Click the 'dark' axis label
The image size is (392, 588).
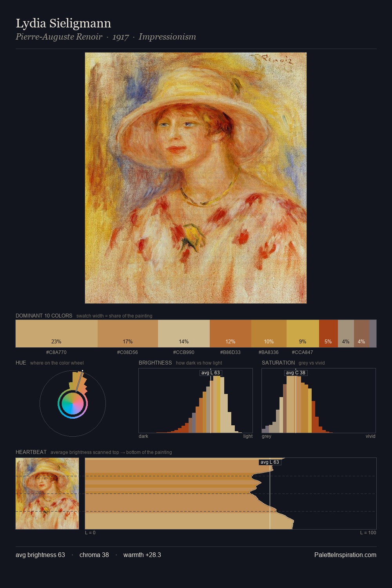(x=143, y=436)
